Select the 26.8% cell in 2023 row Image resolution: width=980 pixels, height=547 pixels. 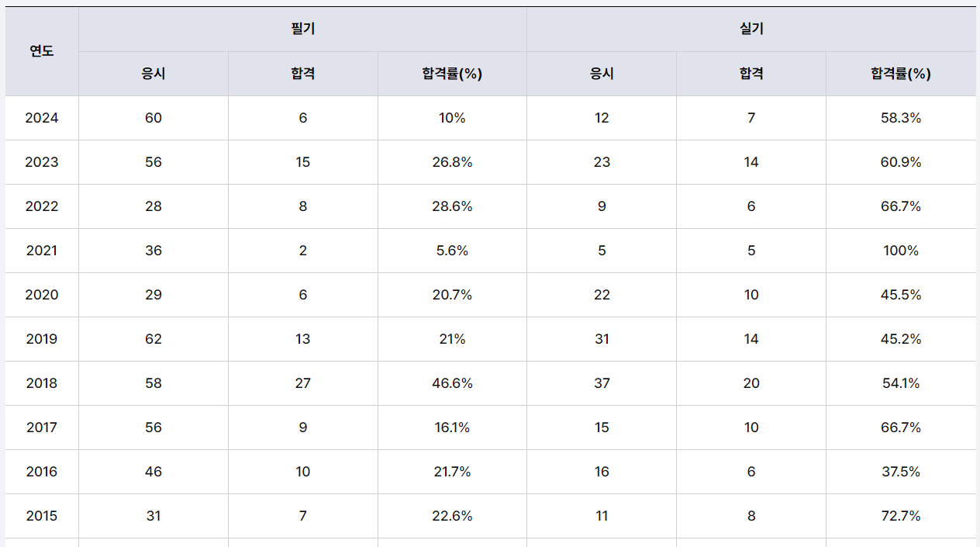point(452,162)
